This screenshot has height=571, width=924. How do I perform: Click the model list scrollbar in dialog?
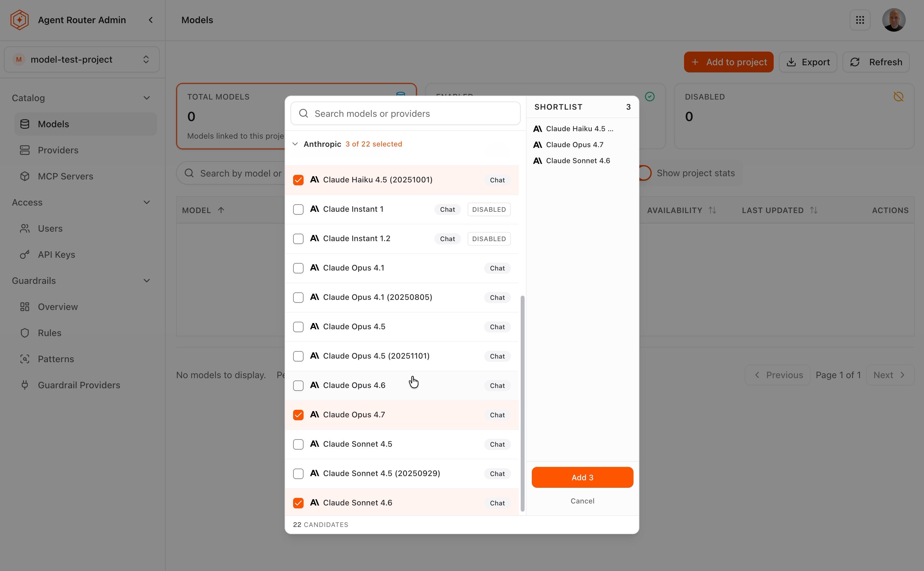(x=523, y=403)
